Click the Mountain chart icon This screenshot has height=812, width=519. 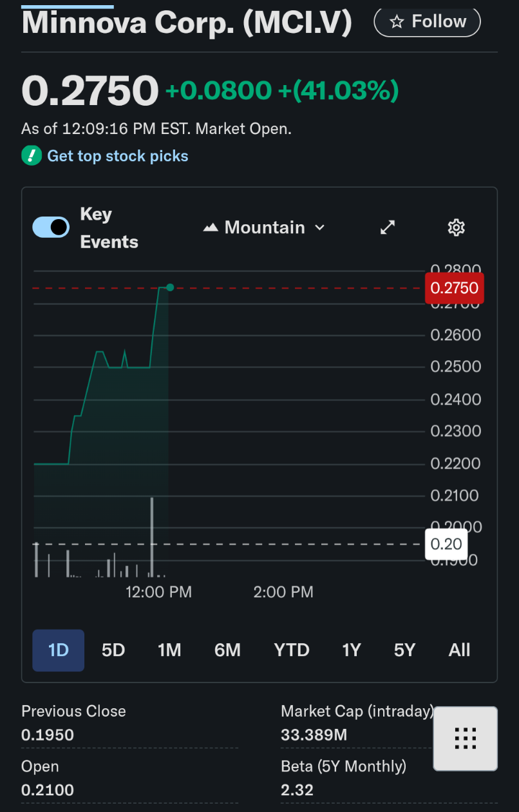coord(211,227)
